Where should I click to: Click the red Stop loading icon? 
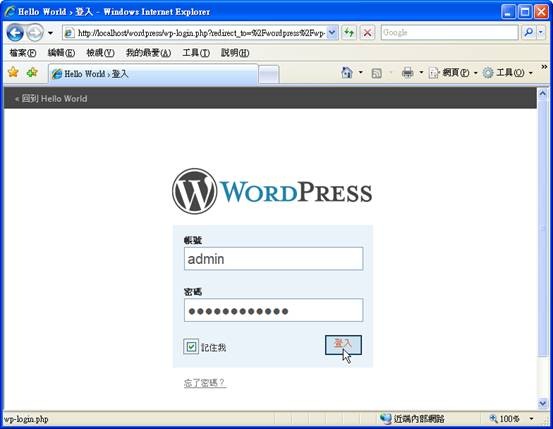click(x=367, y=33)
